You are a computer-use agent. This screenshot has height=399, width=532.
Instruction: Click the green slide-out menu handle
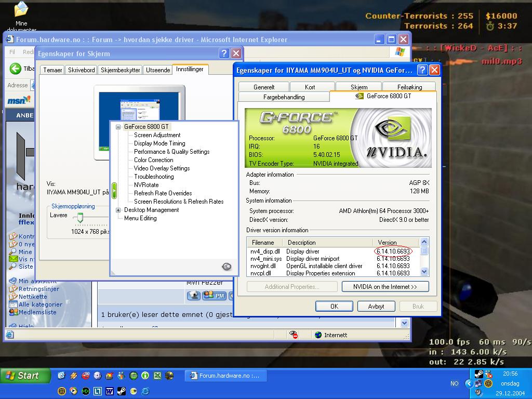(114, 191)
